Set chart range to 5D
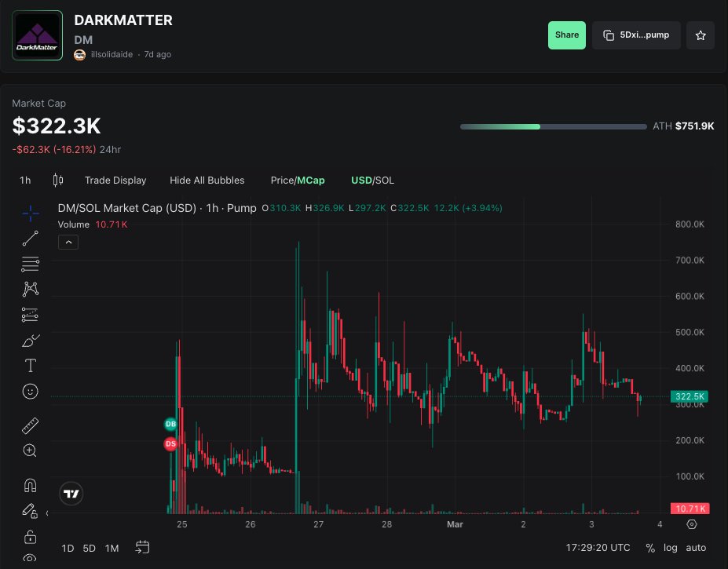Image resolution: width=728 pixels, height=569 pixels. 90,548
